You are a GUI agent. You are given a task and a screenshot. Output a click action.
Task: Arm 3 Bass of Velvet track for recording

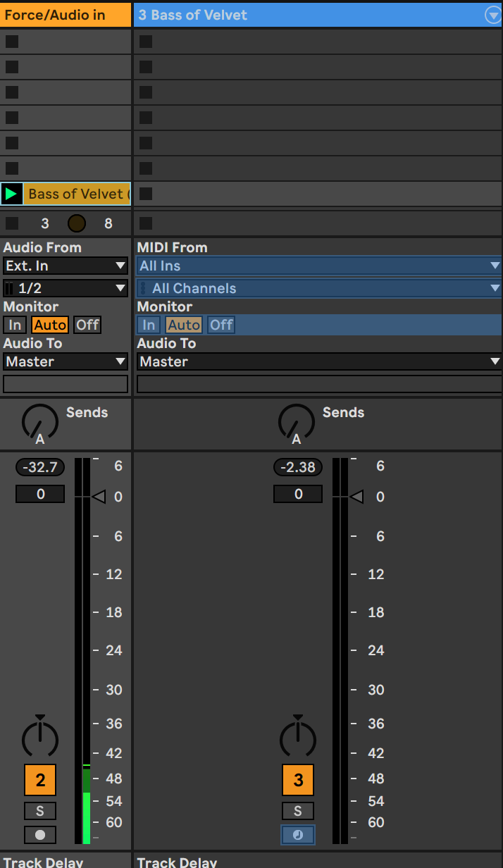[298, 835]
